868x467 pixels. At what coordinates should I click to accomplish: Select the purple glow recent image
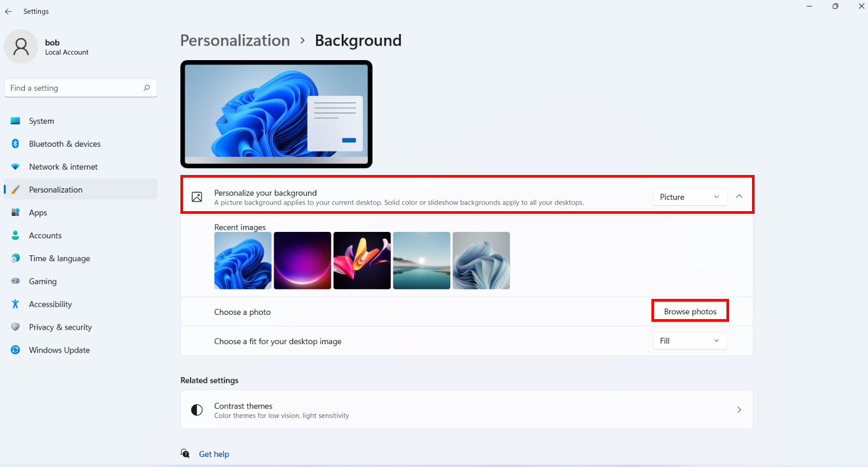[302, 261]
